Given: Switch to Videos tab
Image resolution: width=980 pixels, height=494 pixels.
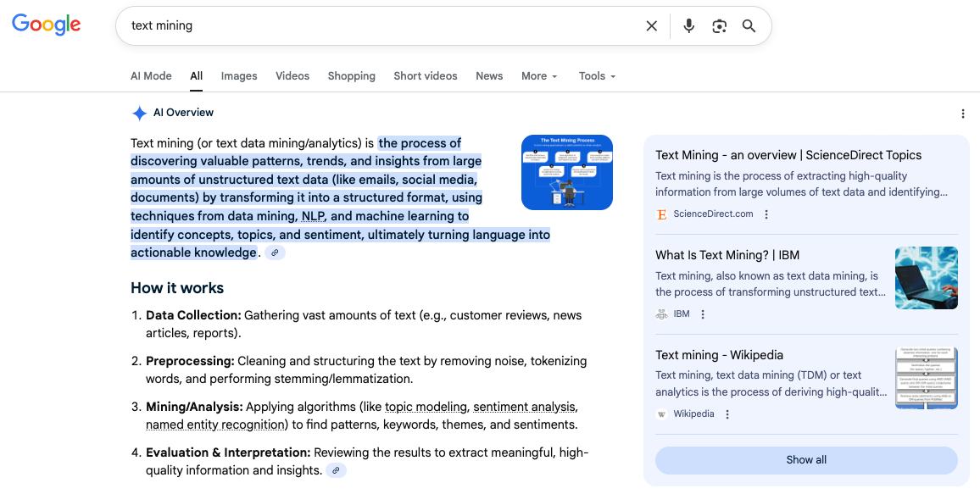Looking at the screenshot, I should (292, 76).
